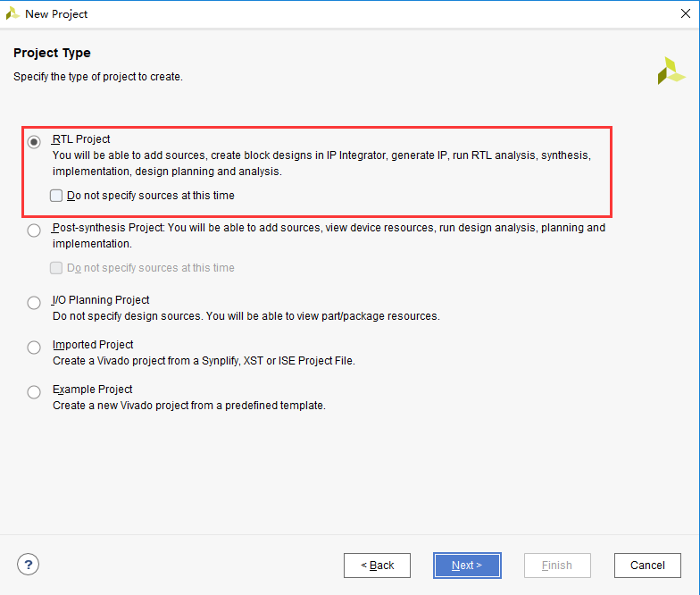Click the greyed-out Finish button

pyautogui.click(x=557, y=566)
